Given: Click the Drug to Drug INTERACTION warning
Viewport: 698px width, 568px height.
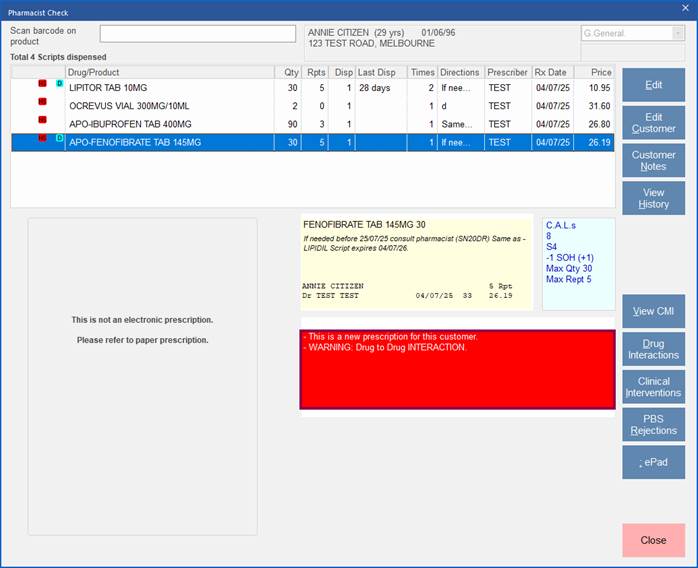Looking at the screenshot, I should (x=386, y=347).
